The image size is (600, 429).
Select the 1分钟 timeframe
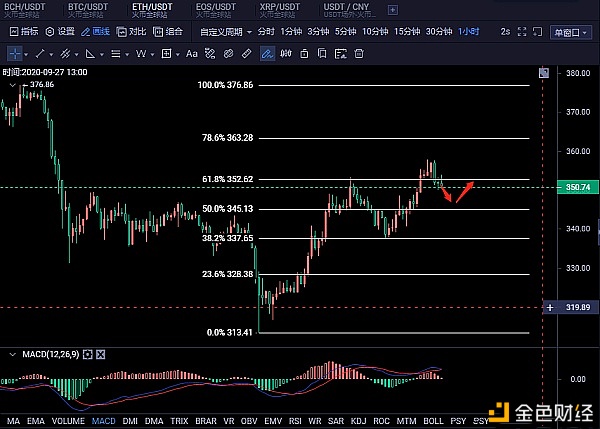click(291, 31)
